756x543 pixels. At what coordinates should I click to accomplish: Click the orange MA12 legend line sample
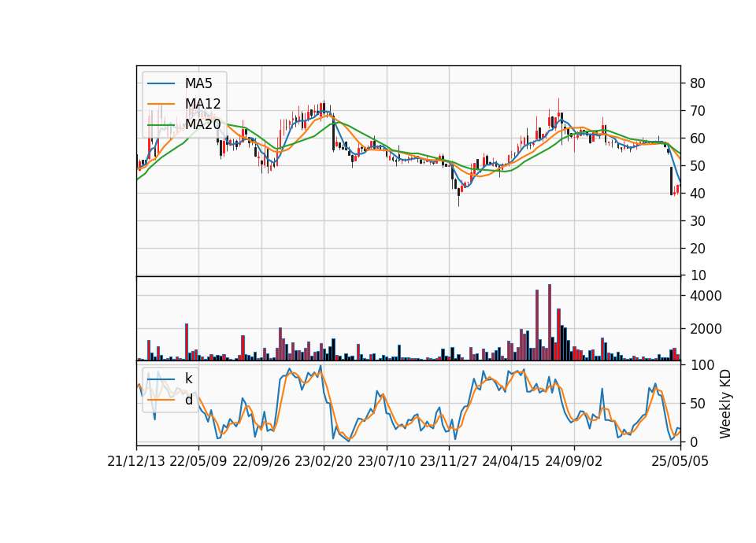pos(161,104)
